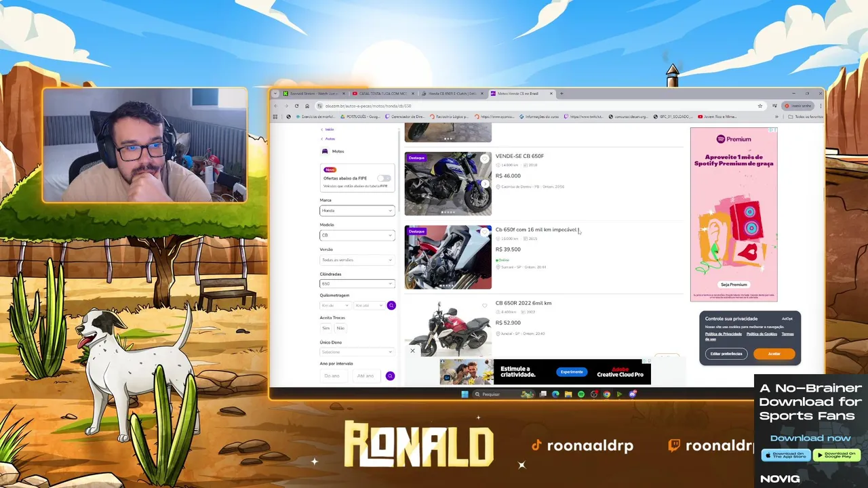The image size is (868, 488).
Task: Open the Único Dono Selecione dropdown
Action: coord(357,352)
